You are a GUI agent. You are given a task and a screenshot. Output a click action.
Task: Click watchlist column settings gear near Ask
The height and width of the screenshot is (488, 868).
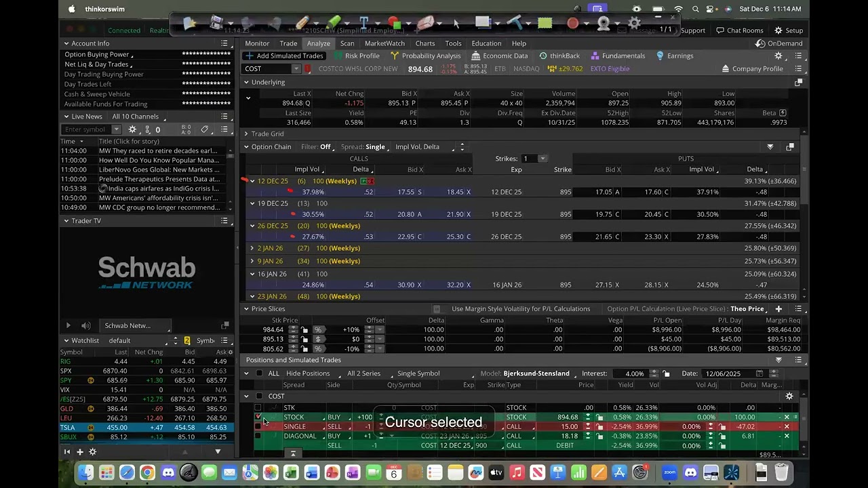click(x=229, y=352)
